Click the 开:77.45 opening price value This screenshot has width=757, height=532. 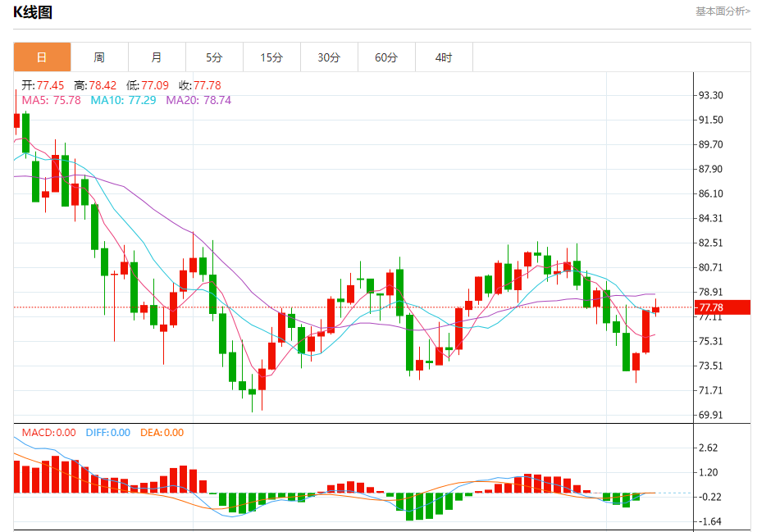point(43,85)
